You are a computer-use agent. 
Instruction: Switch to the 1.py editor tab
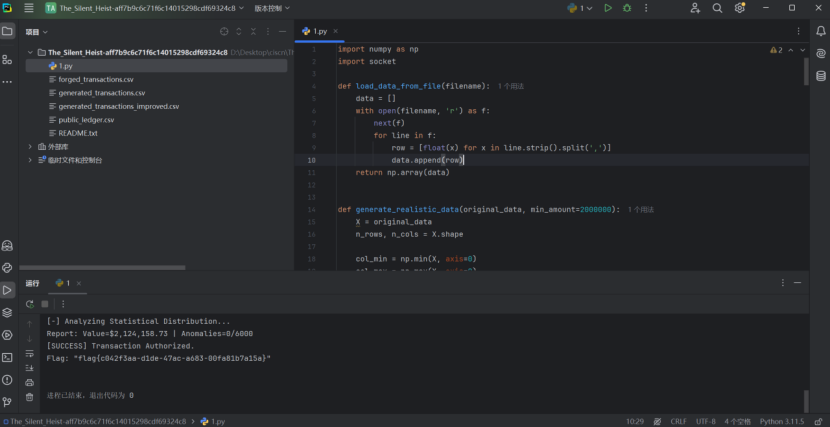click(318, 31)
